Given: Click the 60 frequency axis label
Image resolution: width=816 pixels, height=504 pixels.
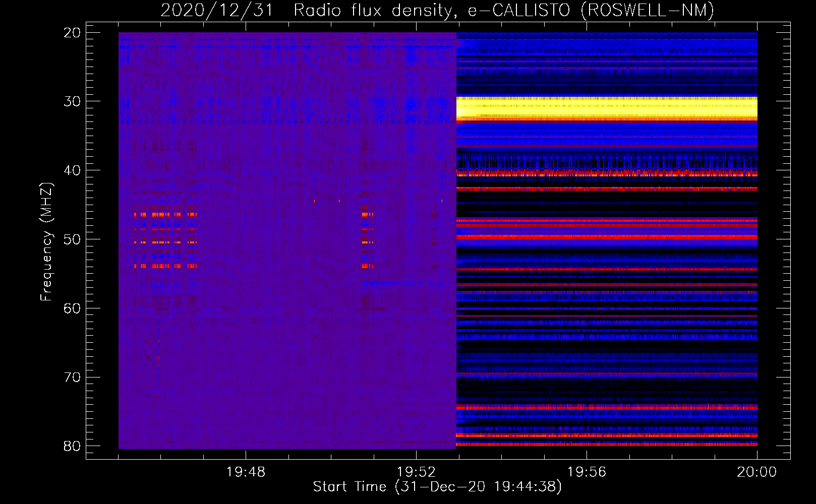Looking at the screenshot, I should coord(72,308).
